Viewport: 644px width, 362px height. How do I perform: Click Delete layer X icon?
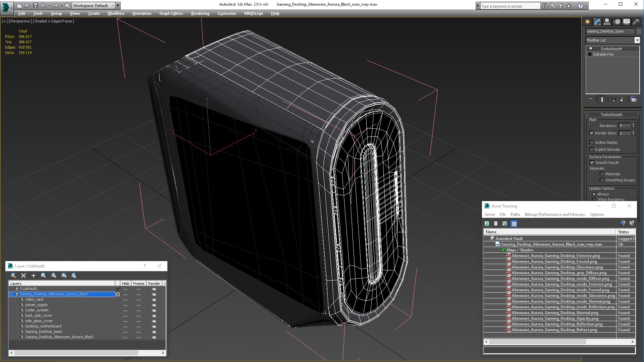tap(23, 276)
